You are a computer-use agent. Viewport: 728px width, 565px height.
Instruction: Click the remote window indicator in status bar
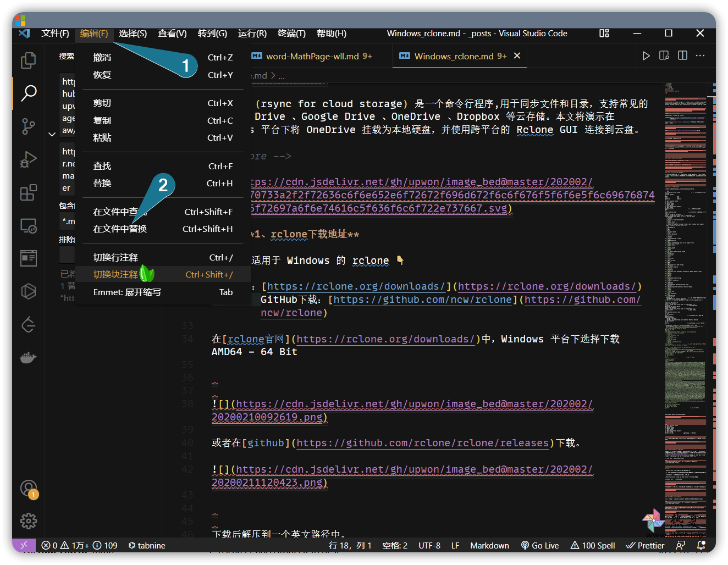[24, 545]
